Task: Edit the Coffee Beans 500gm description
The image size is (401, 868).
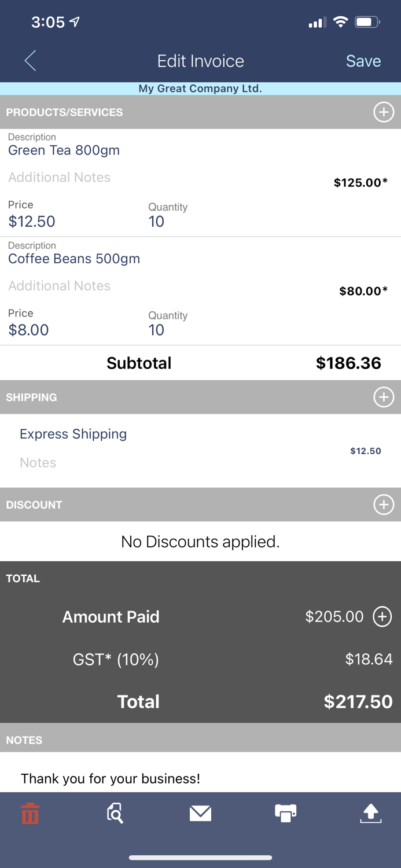Action: tap(74, 259)
